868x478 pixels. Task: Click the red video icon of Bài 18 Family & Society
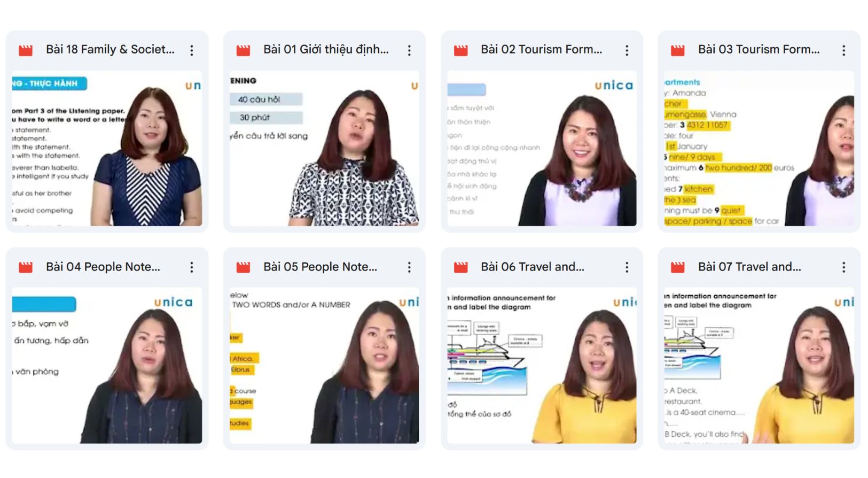coord(26,50)
